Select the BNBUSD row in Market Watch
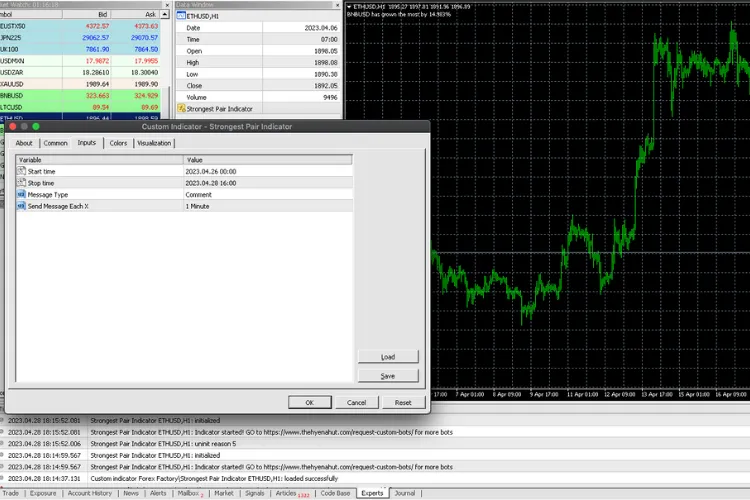This screenshot has height=500, width=750. [x=30, y=95]
